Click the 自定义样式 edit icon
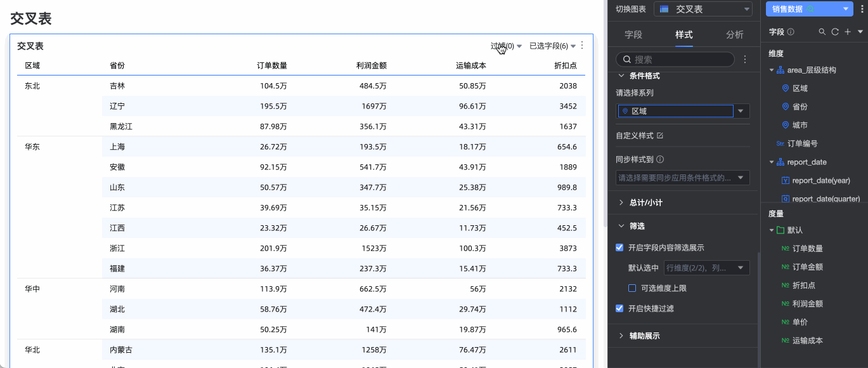Image resolution: width=868 pixels, height=368 pixels. point(660,136)
